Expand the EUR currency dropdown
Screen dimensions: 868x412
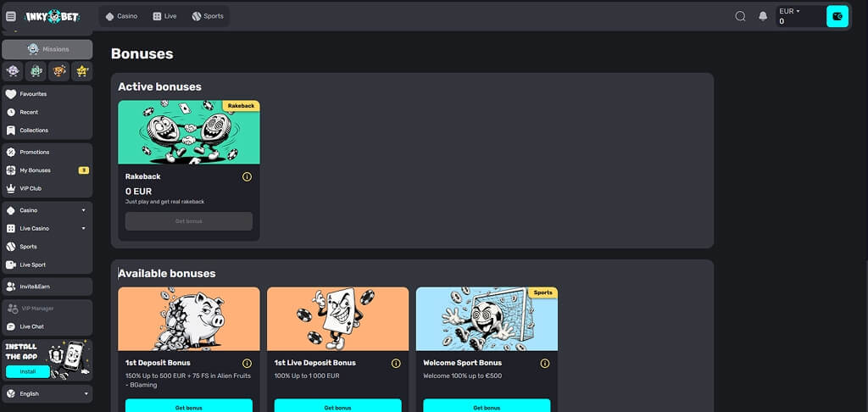tap(789, 11)
